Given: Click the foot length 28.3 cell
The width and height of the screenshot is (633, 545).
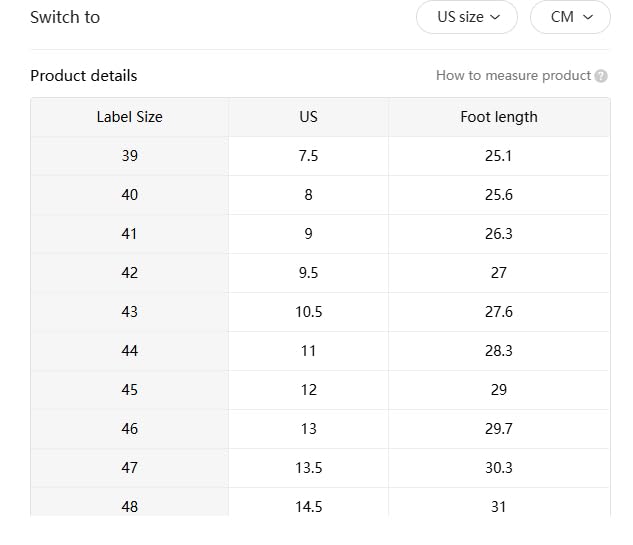Looking at the screenshot, I should click(498, 351).
